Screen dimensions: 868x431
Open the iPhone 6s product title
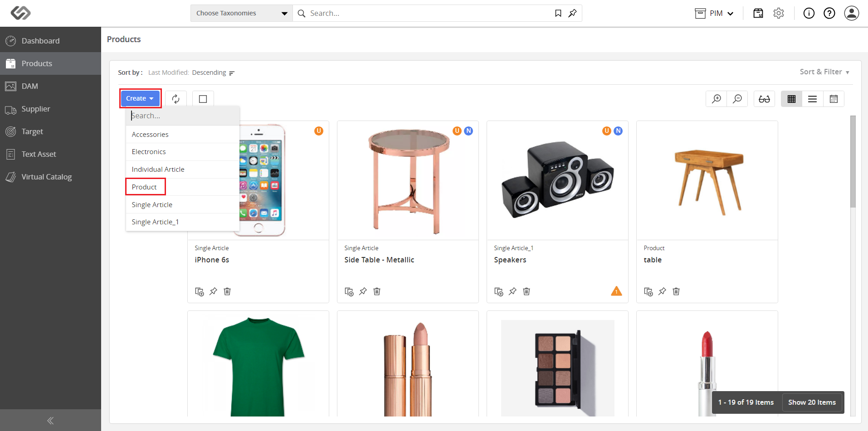tap(212, 260)
